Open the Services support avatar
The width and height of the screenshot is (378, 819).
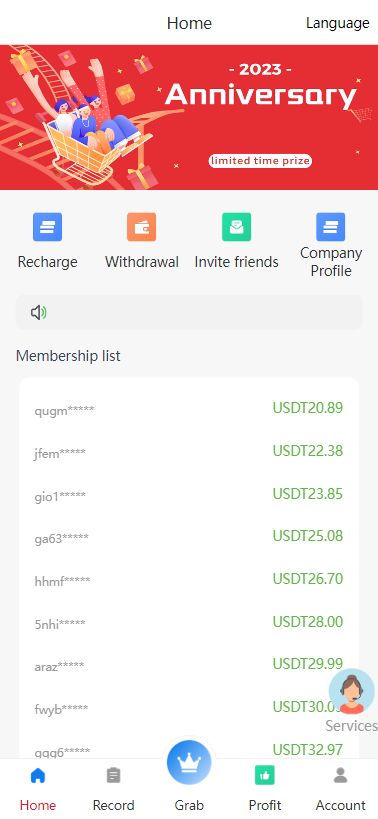click(x=351, y=692)
